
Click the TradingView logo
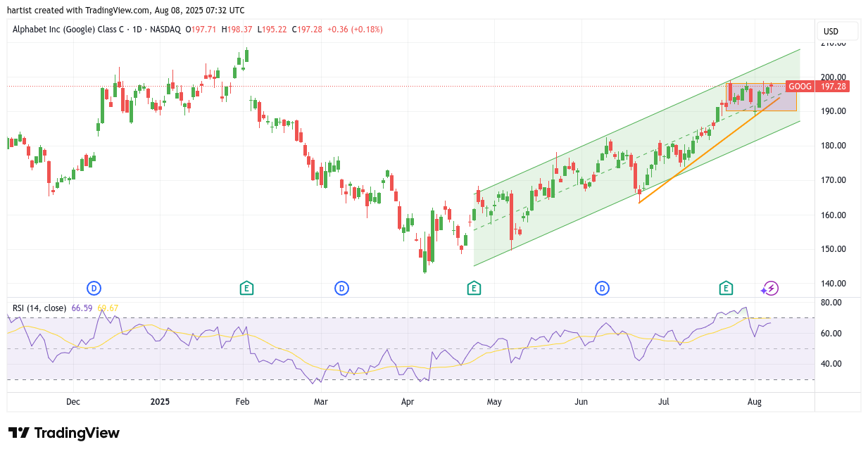(63, 433)
